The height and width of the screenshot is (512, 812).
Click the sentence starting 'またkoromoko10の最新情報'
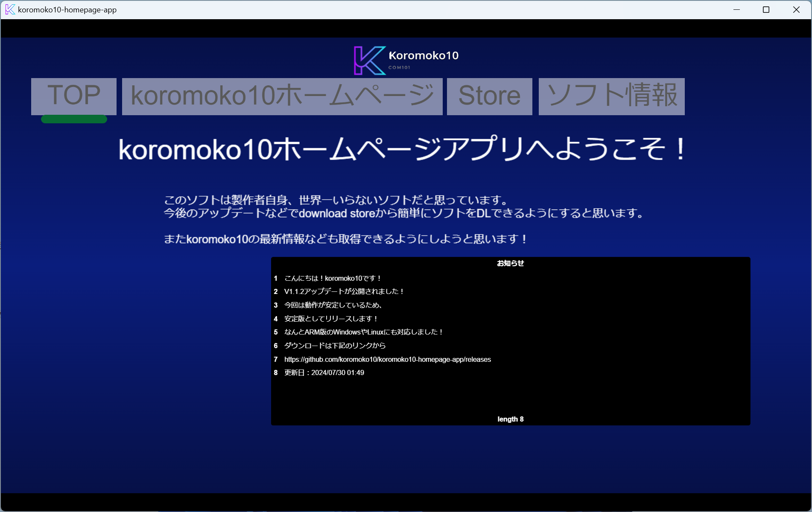(x=346, y=239)
